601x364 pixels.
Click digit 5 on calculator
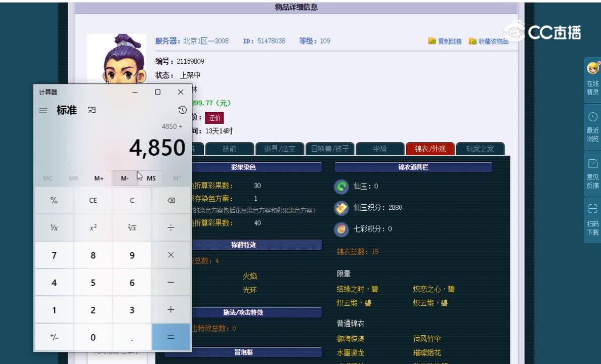point(93,283)
